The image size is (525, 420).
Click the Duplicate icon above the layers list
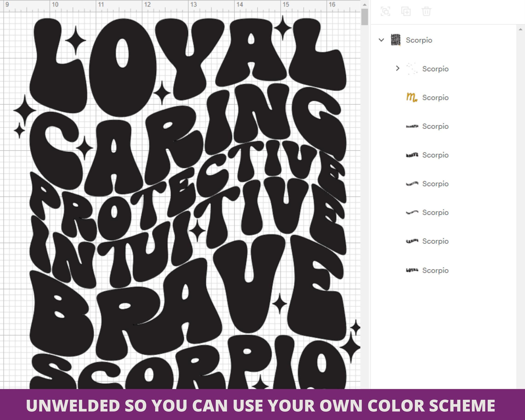(406, 11)
